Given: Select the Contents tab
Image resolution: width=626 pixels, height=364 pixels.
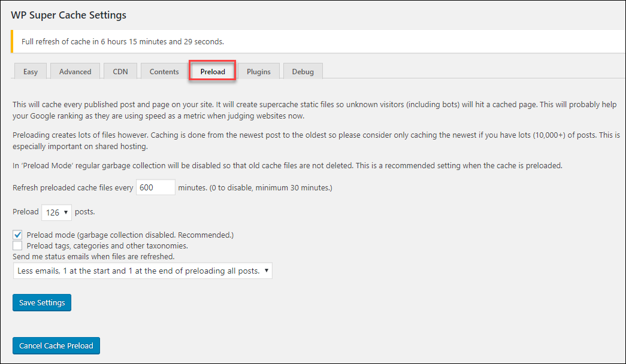Looking at the screenshot, I should click(x=164, y=71).
